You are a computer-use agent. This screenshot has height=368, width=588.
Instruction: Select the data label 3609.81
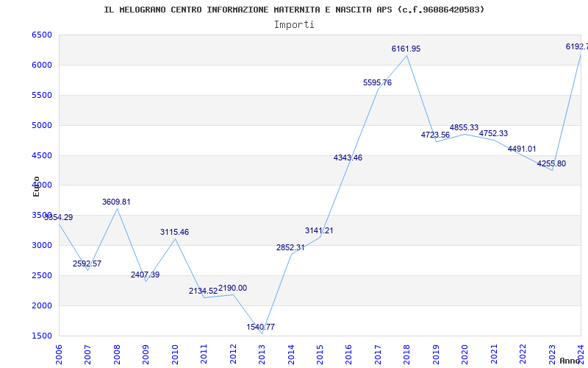tap(116, 202)
